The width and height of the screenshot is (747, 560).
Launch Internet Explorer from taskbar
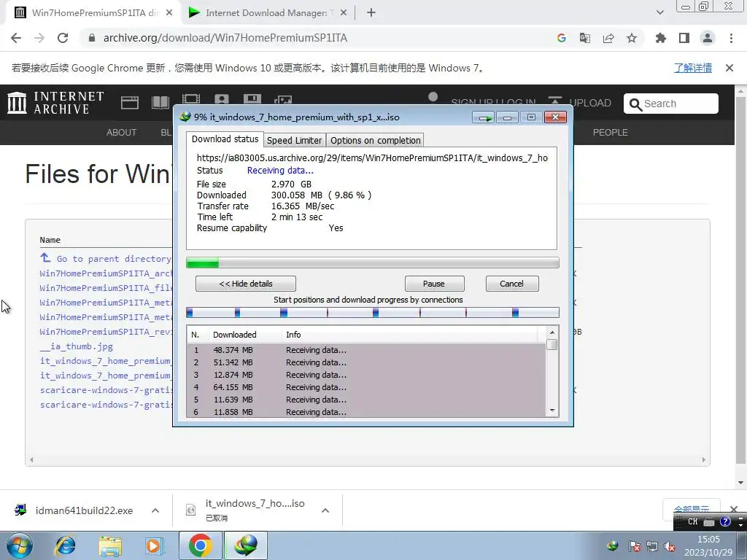pos(65,545)
